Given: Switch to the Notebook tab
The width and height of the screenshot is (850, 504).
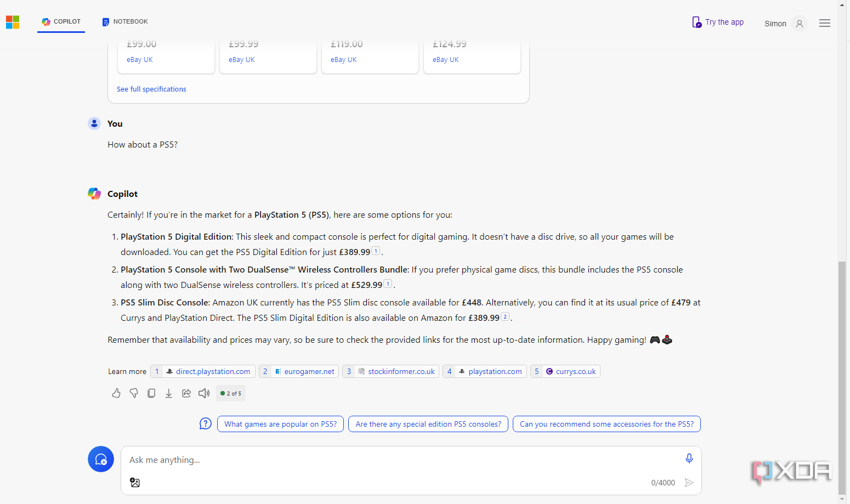Looking at the screenshot, I should (x=125, y=21).
